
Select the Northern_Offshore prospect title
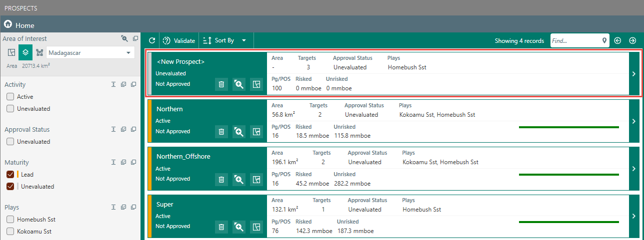pyautogui.click(x=183, y=156)
